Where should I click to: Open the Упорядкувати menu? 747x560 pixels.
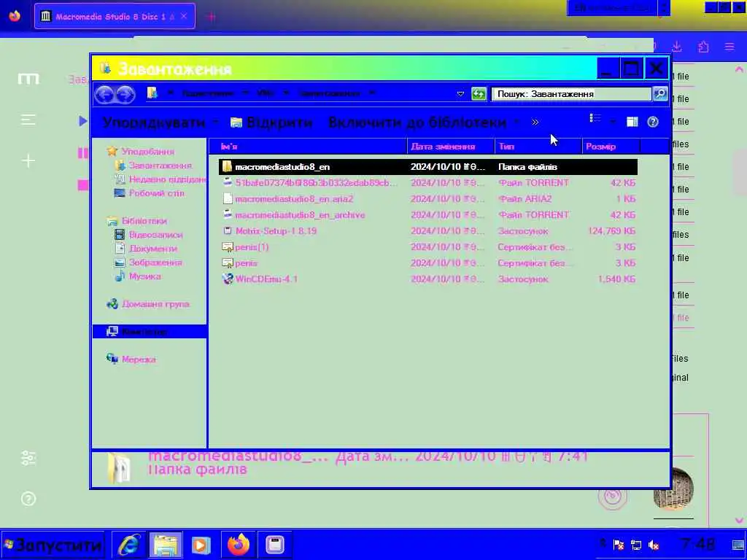point(160,122)
